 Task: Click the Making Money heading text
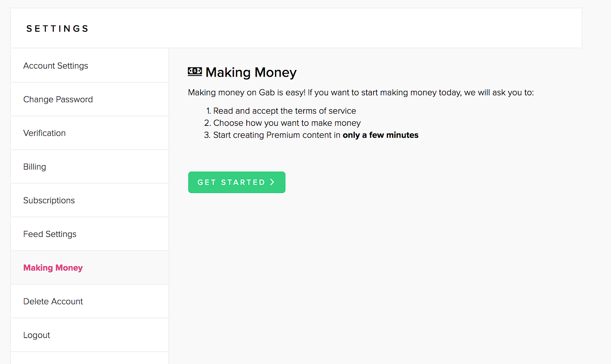tap(251, 72)
